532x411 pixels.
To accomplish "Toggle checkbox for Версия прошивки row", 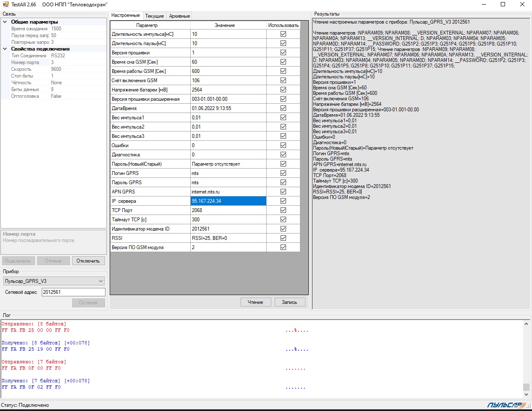I will 283,53.
